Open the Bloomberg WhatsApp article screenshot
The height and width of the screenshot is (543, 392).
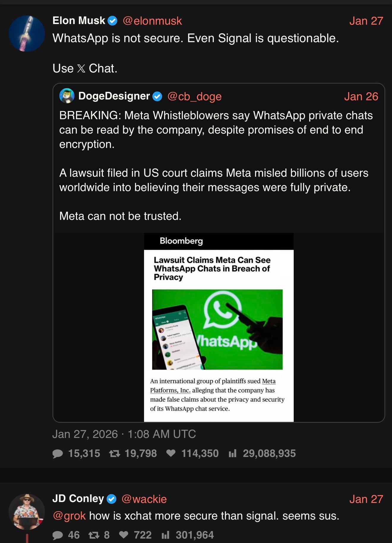click(x=219, y=327)
